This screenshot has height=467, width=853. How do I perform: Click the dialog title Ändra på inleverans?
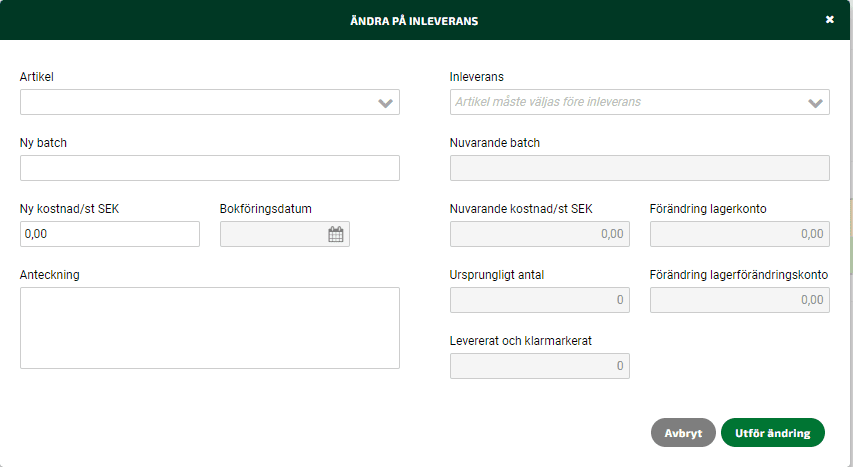click(414, 21)
